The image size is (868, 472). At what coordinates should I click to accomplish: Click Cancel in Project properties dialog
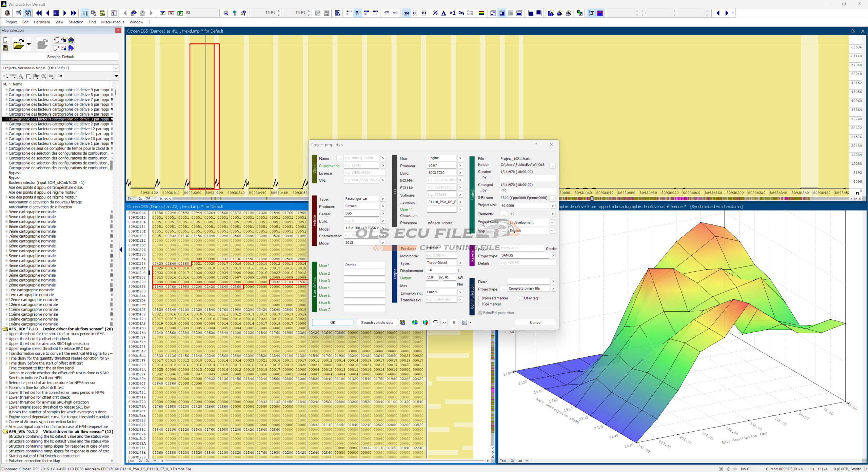tap(535, 322)
